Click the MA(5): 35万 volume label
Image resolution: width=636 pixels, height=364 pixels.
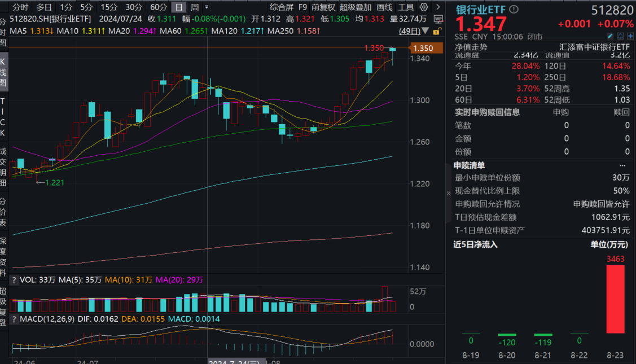click(80, 280)
